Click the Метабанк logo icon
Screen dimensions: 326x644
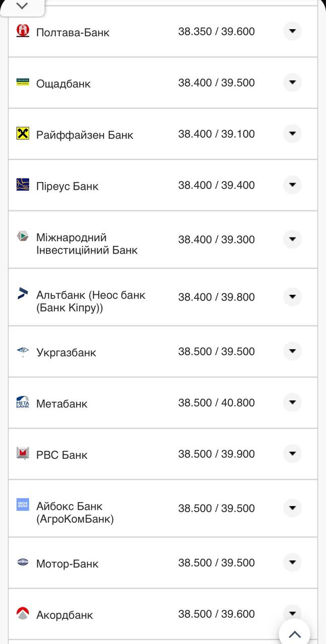(x=23, y=402)
